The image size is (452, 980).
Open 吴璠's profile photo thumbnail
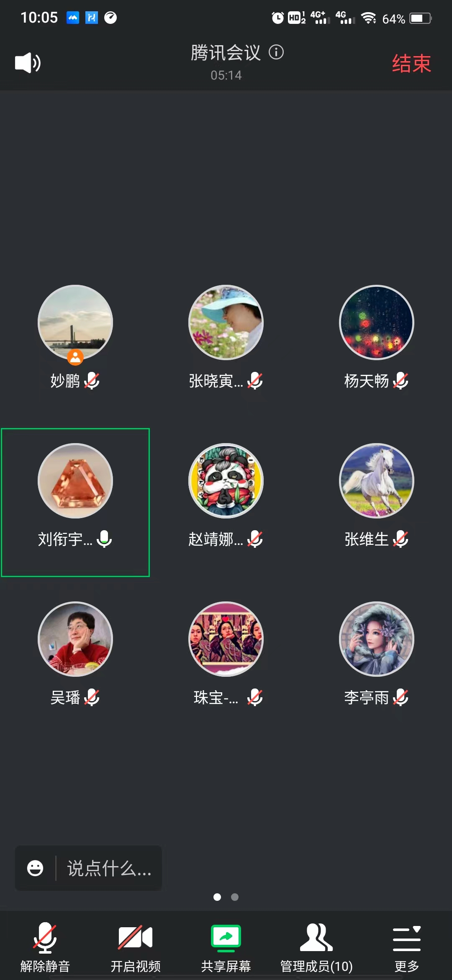click(75, 639)
